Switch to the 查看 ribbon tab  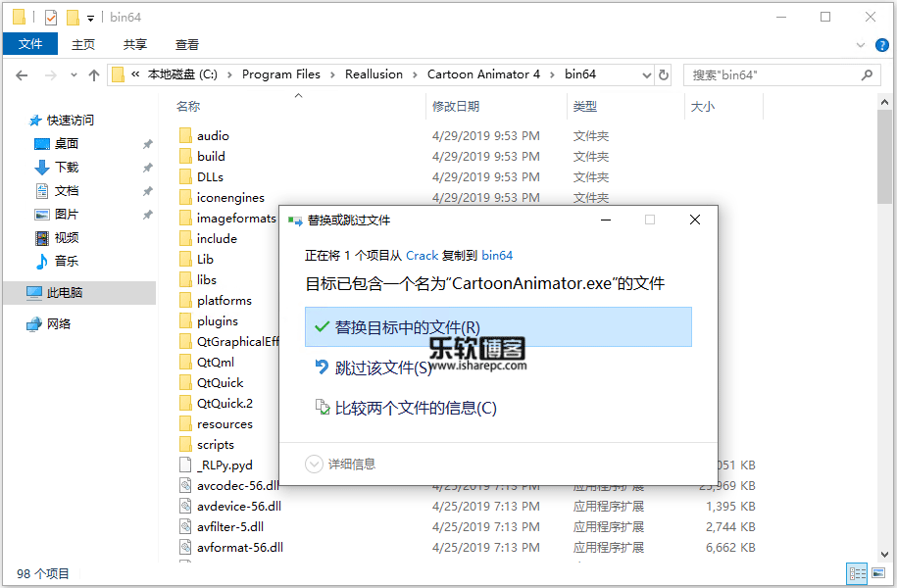tap(187, 45)
